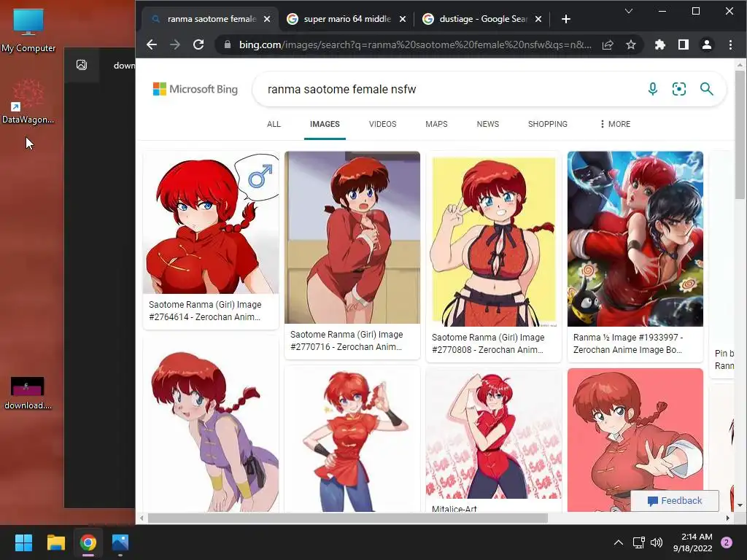Screen dimensions: 747x560
Task: Click Chrome icon in taskbar
Action: [88, 542]
